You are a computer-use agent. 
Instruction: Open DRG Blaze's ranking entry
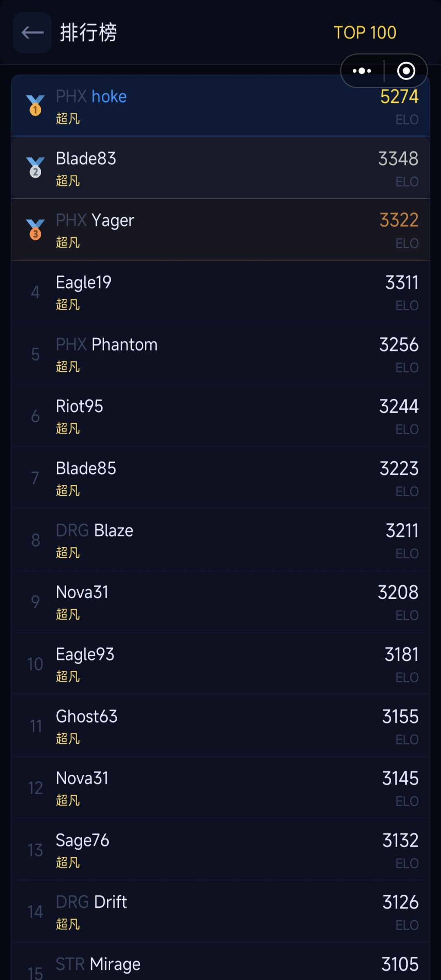click(220, 540)
